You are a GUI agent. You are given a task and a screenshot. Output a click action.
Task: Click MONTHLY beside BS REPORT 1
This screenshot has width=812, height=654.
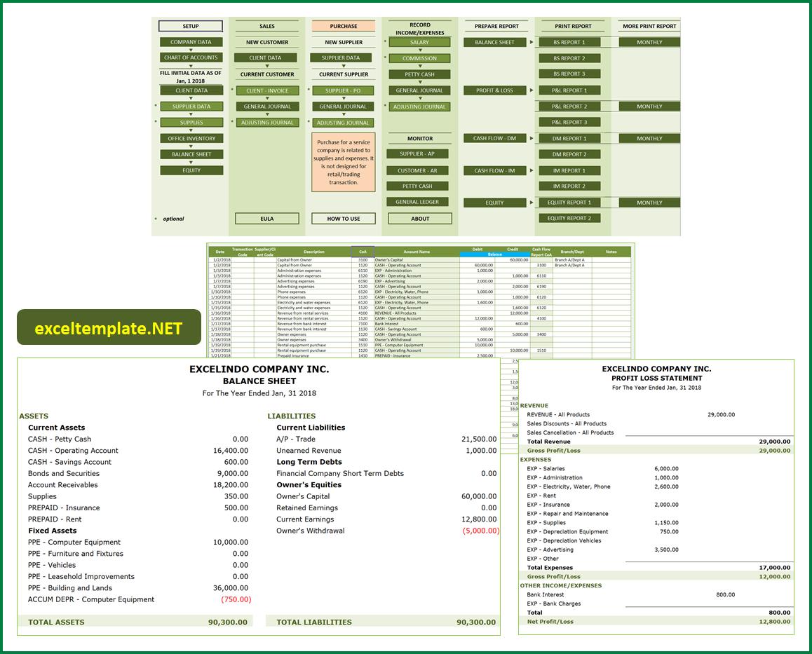(649, 43)
